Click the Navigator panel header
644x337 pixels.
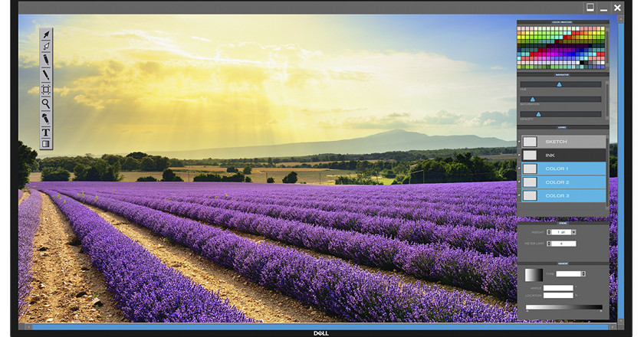(x=562, y=75)
